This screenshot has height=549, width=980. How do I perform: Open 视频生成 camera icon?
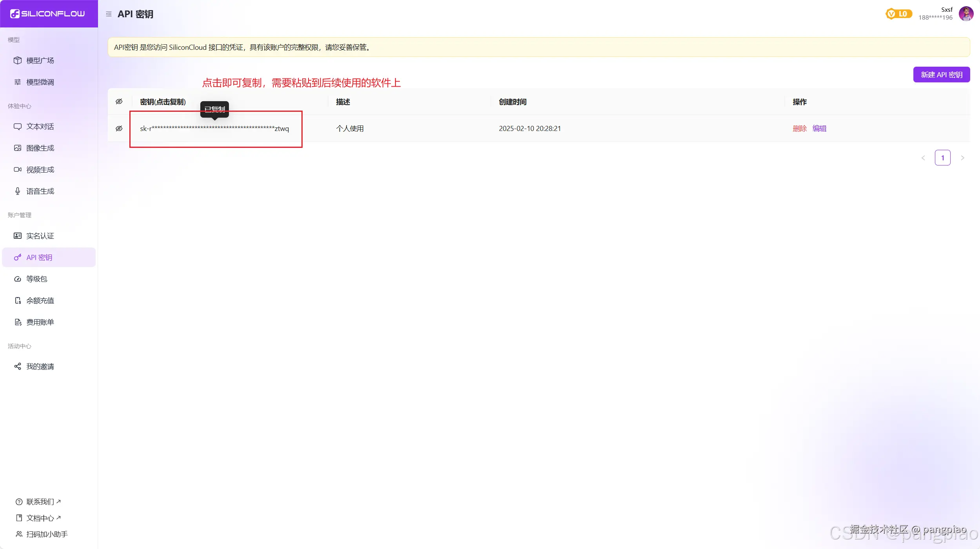18,169
